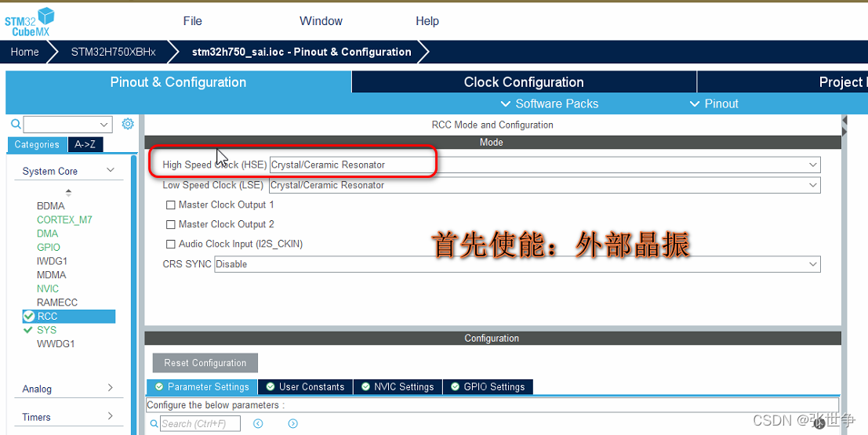Click the STM32CubeMX logo icon

point(29,22)
